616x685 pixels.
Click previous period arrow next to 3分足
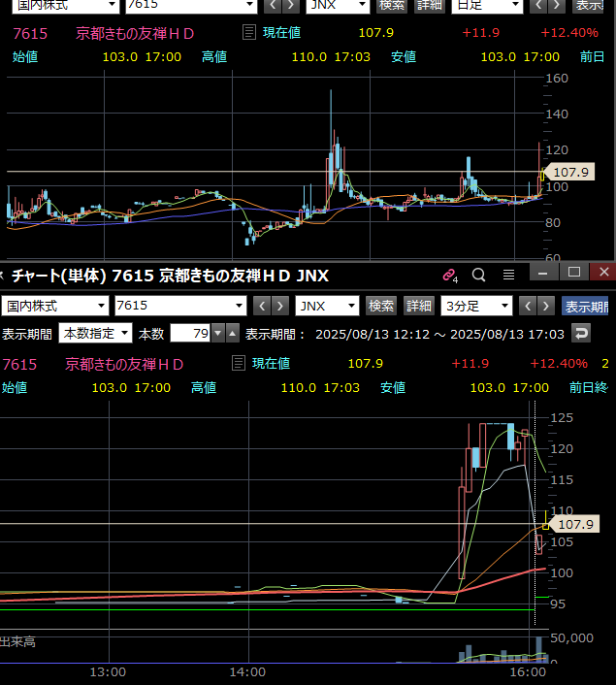(x=528, y=307)
